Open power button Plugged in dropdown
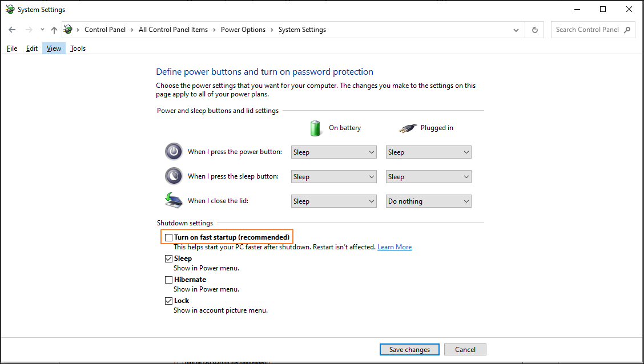 click(x=428, y=152)
